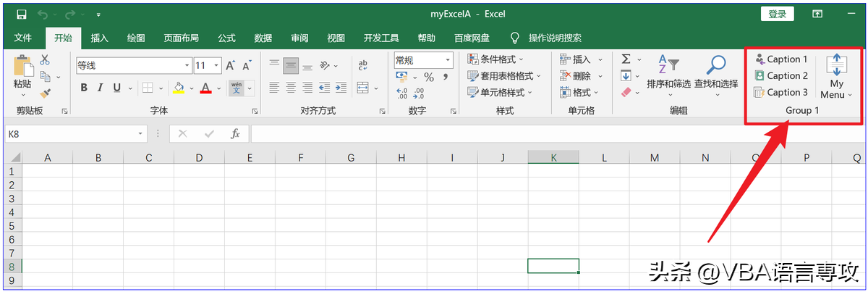Switch to the 数据 Data tab

pyautogui.click(x=263, y=38)
